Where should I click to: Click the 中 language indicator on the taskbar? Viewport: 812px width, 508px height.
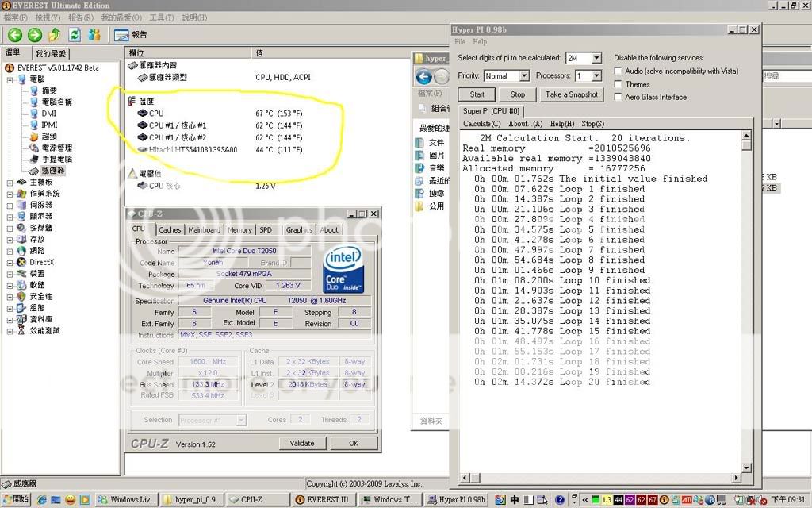[x=514, y=500]
